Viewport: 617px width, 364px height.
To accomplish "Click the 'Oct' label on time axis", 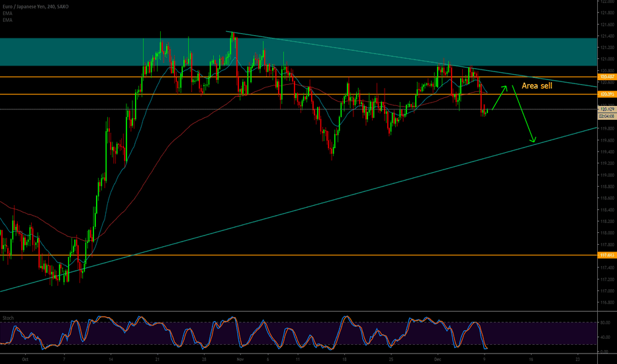I will click(24, 358).
